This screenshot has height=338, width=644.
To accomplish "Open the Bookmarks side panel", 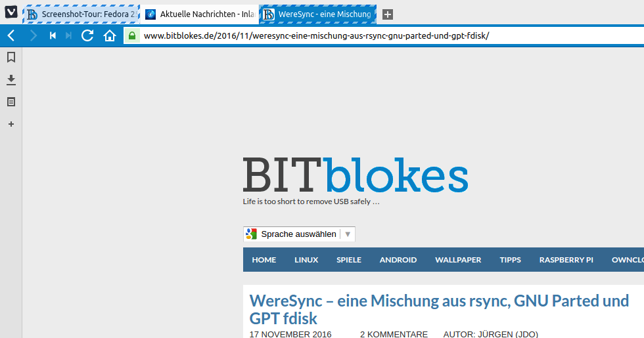I will click(11, 57).
